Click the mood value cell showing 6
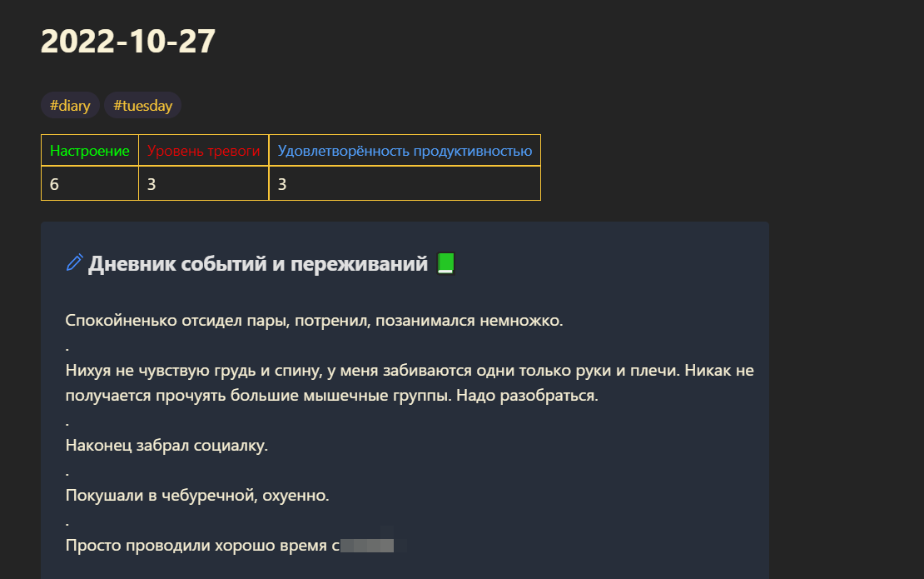 pos(90,184)
